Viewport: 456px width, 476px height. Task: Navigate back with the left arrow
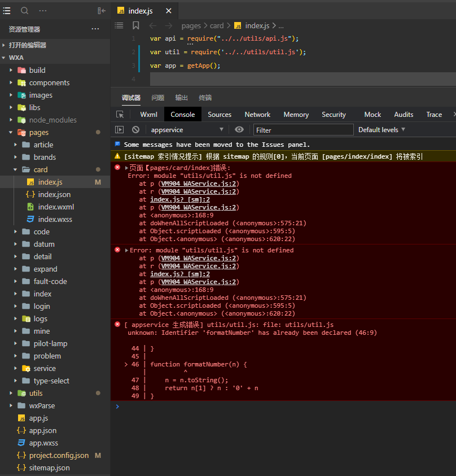(152, 26)
